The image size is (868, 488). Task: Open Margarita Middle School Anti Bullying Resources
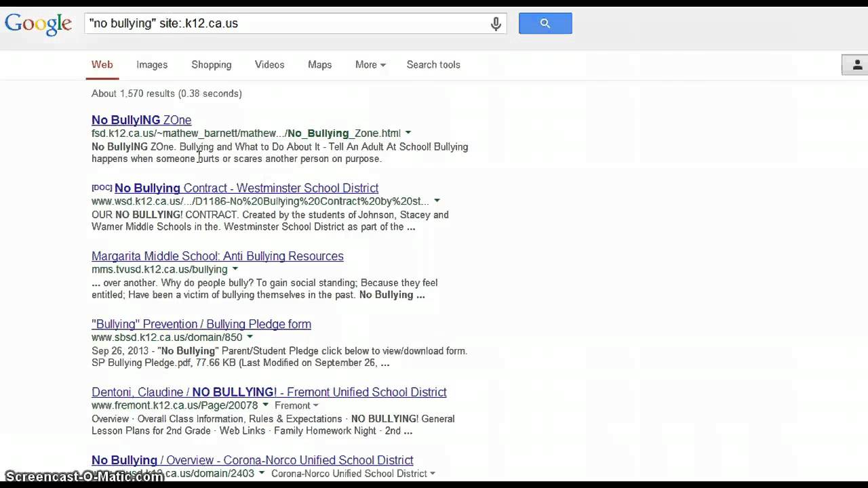218,256
